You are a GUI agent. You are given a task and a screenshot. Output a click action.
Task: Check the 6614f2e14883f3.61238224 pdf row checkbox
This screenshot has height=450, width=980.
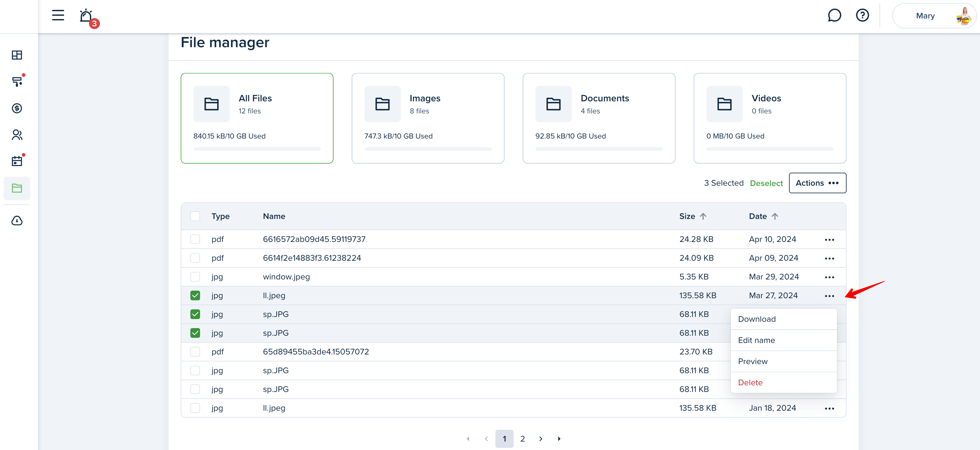(x=195, y=258)
